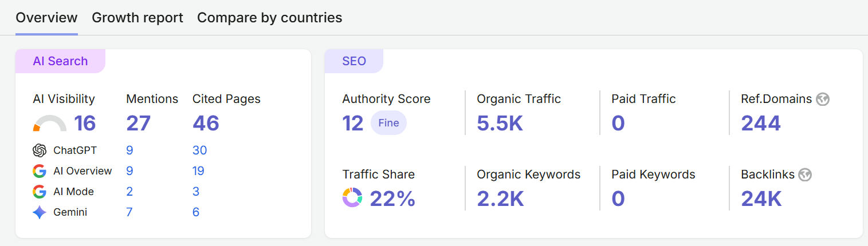Click the Organic Keywords value 2.2K
The image size is (868, 246).
500,199
